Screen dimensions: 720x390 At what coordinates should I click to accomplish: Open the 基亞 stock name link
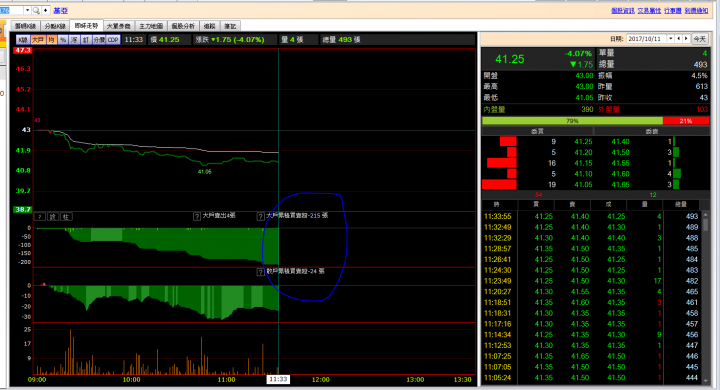tap(61, 10)
